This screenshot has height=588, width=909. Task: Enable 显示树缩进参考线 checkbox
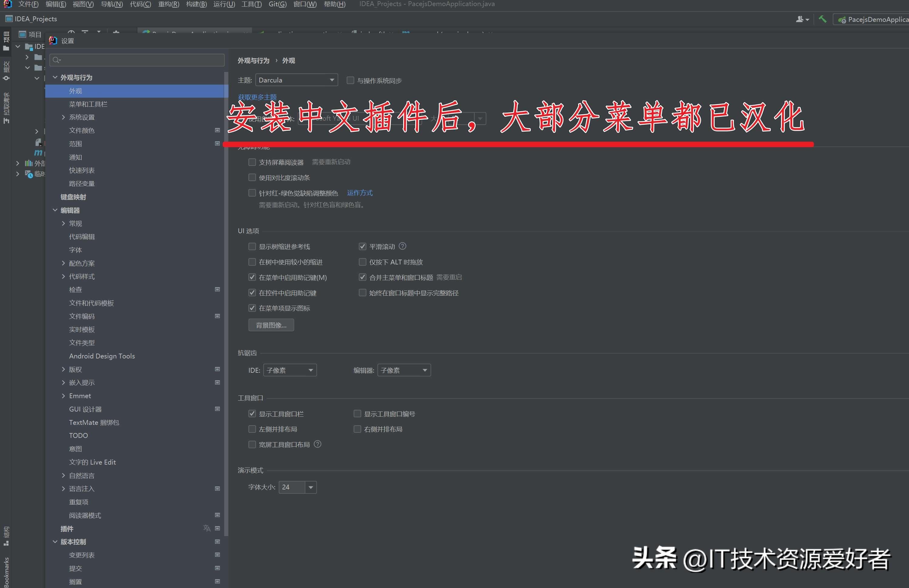(252, 247)
